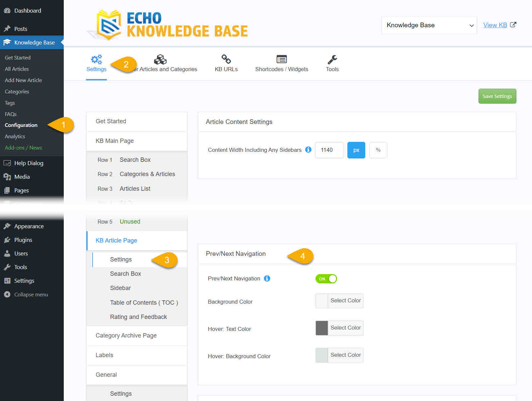Open Get Started in the sidebar submenu
The height and width of the screenshot is (401, 532).
click(18, 57)
